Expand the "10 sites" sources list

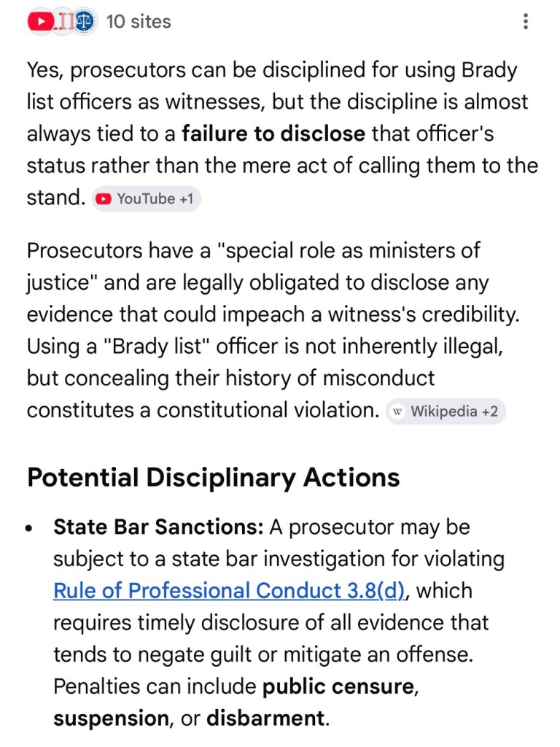139,22
